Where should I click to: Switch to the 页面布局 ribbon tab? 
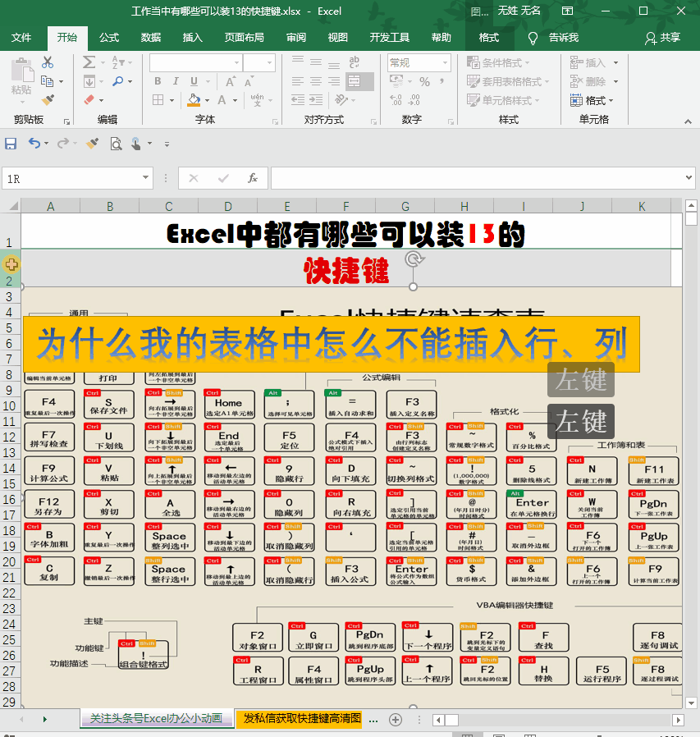(x=244, y=38)
